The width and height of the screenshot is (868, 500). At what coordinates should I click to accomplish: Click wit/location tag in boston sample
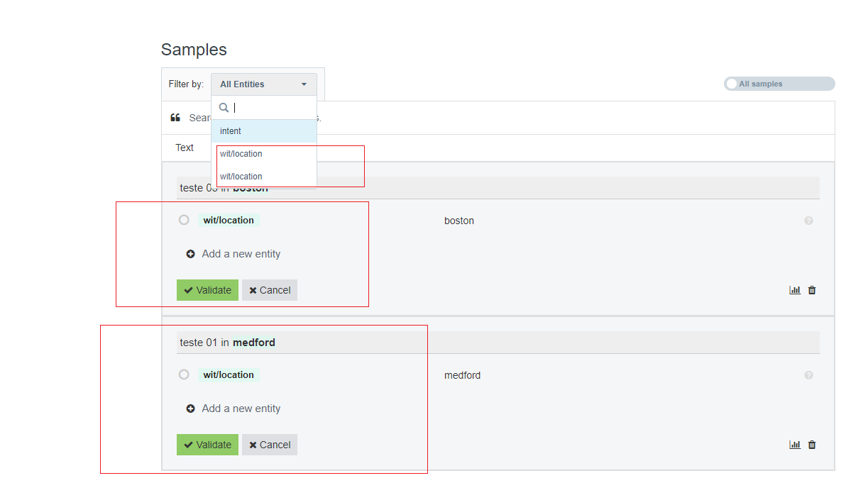pos(229,221)
